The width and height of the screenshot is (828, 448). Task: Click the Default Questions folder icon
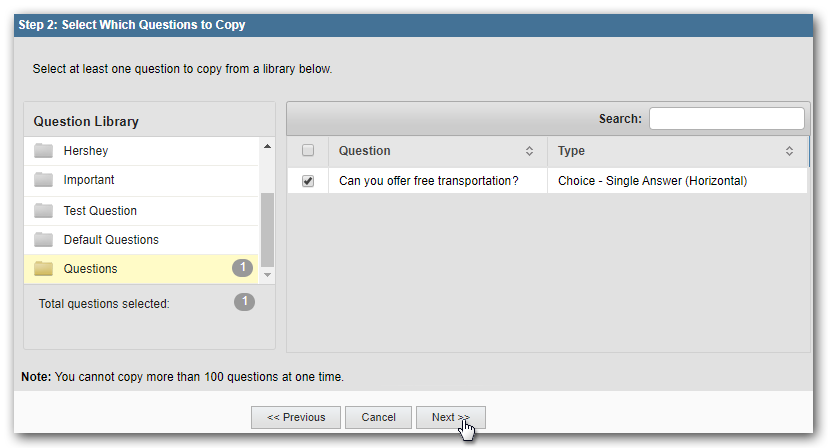pos(43,240)
